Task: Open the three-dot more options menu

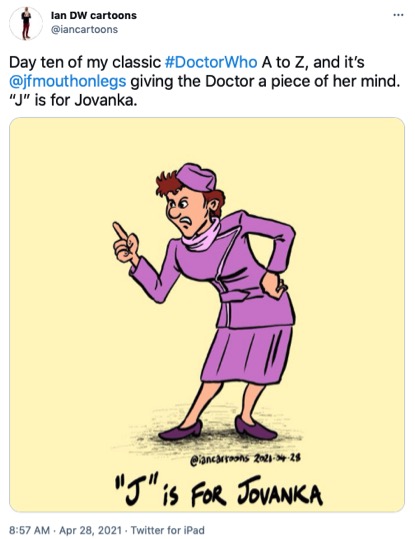Action: click(398, 15)
